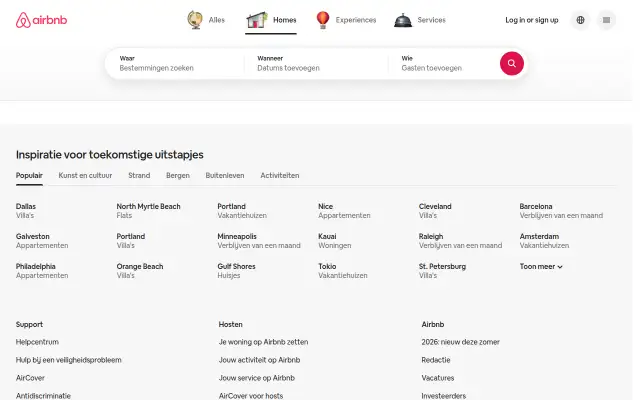The width and height of the screenshot is (640, 400).
Task: Click the red search magnifier button
Action: [x=511, y=63]
